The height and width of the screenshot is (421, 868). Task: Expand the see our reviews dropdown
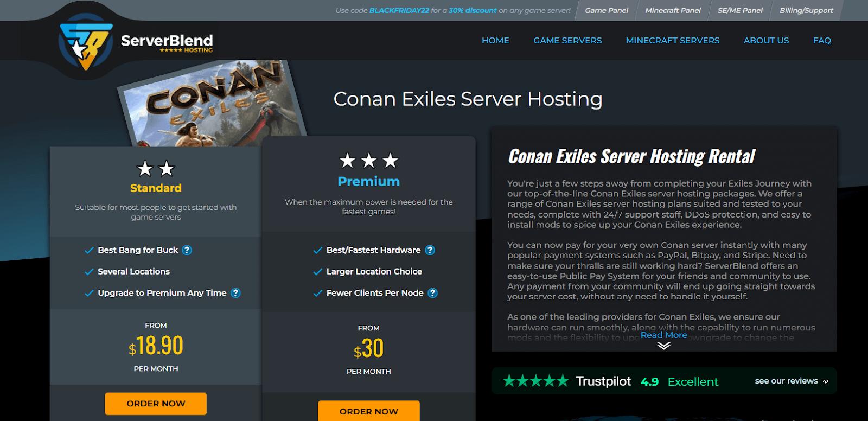click(x=792, y=381)
